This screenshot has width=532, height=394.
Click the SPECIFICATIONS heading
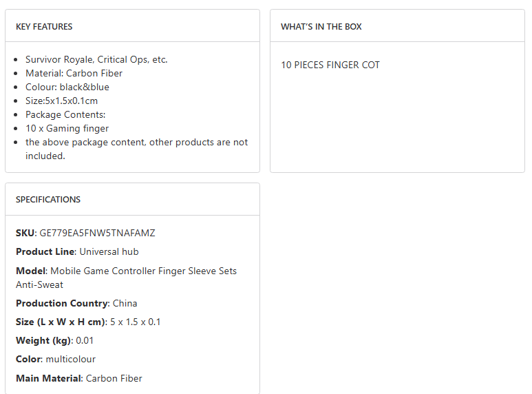[x=48, y=200]
